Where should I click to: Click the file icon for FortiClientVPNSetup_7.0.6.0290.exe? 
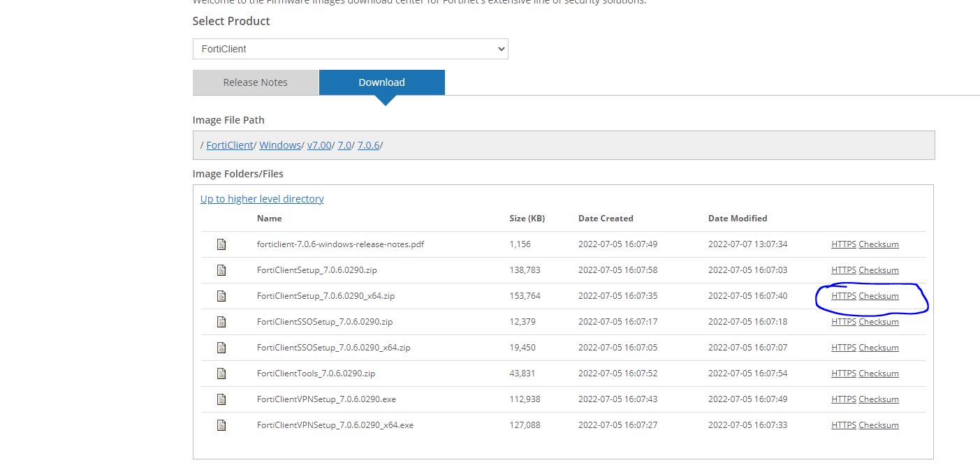tap(221, 399)
